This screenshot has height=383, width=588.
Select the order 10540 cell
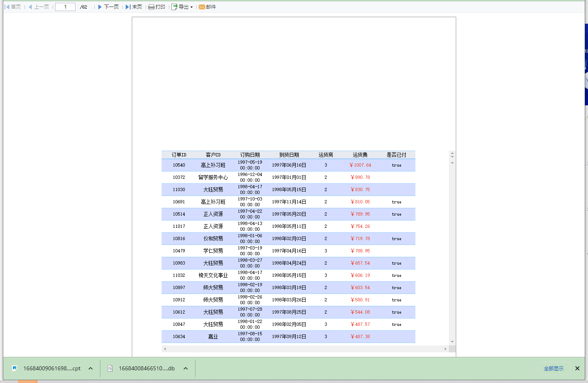coord(179,165)
